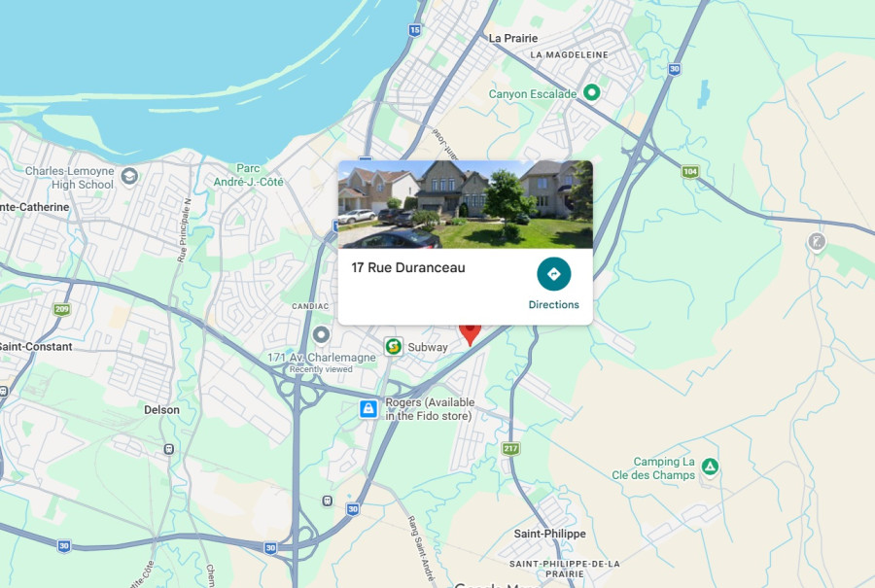Click the Directions arrow icon
875x588 pixels.
[x=553, y=274]
